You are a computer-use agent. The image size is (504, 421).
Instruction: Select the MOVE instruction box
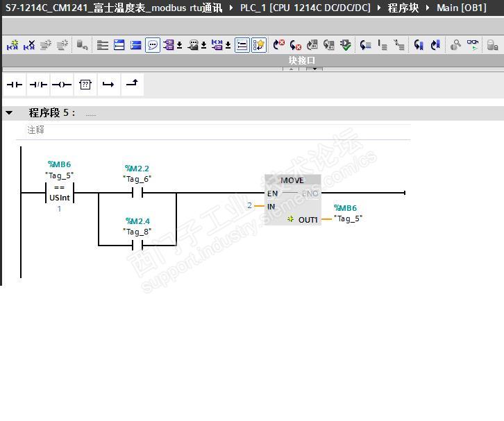292,200
